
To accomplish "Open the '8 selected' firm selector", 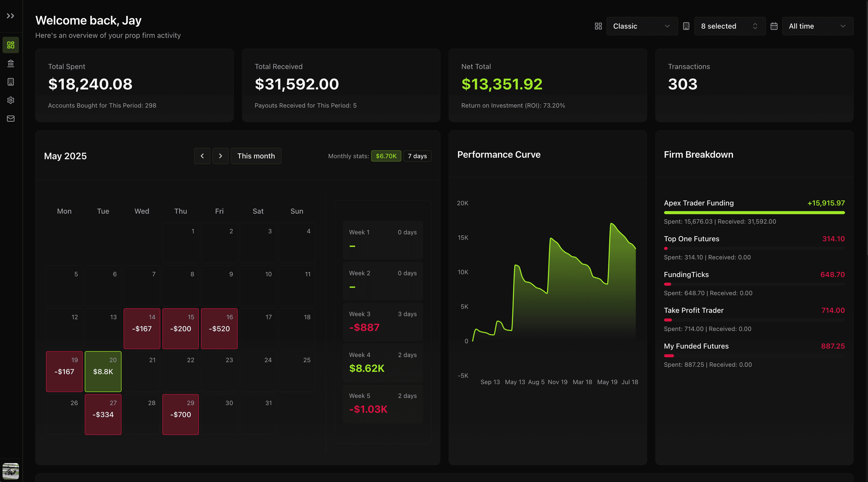I will [x=730, y=26].
